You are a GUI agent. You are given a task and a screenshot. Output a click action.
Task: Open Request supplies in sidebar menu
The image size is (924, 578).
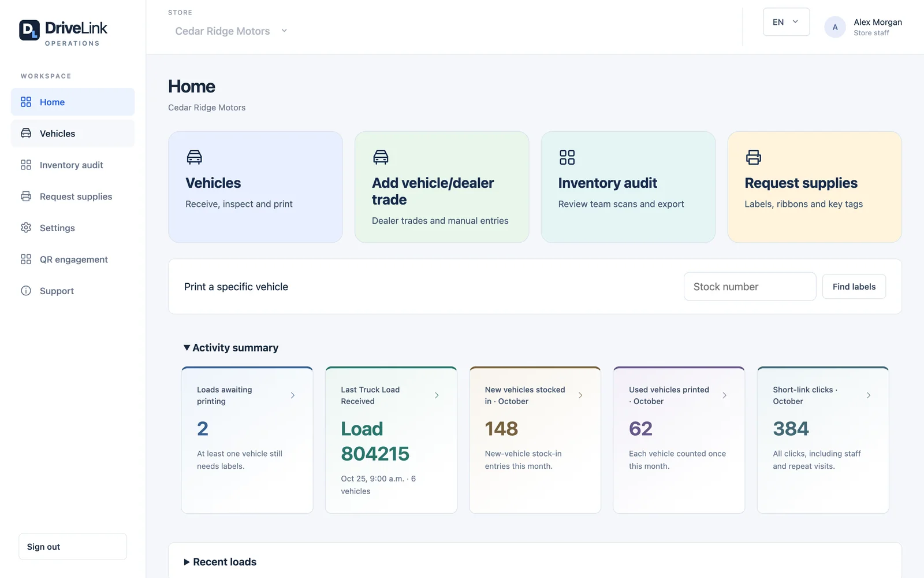(73, 197)
